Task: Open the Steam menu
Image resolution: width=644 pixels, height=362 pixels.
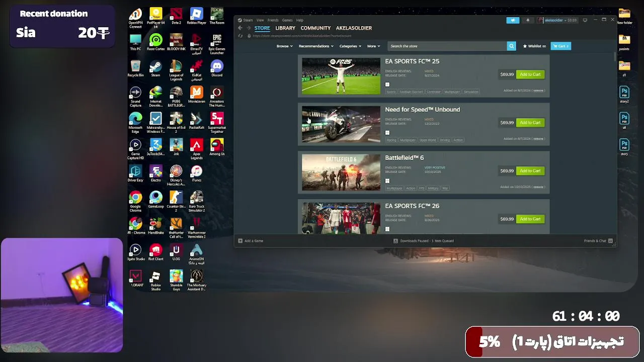Action: pyautogui.click(x=248, y=20)
